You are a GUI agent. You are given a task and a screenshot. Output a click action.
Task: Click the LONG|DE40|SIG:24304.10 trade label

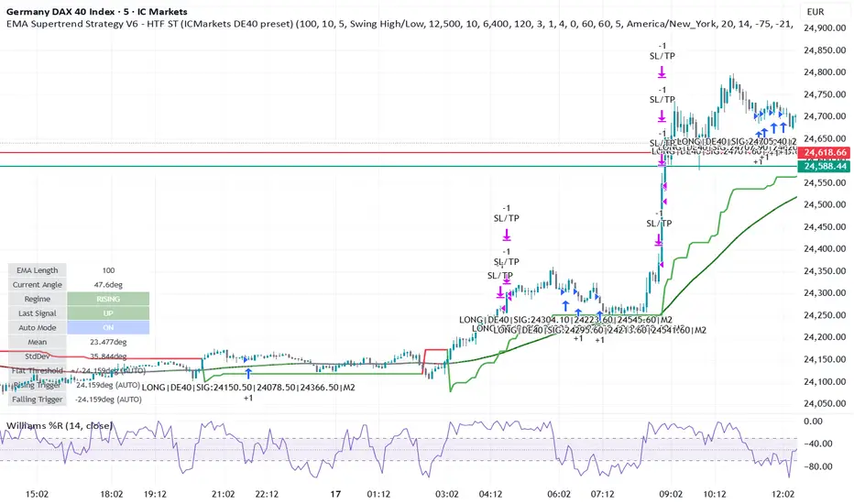pos(565,320)
